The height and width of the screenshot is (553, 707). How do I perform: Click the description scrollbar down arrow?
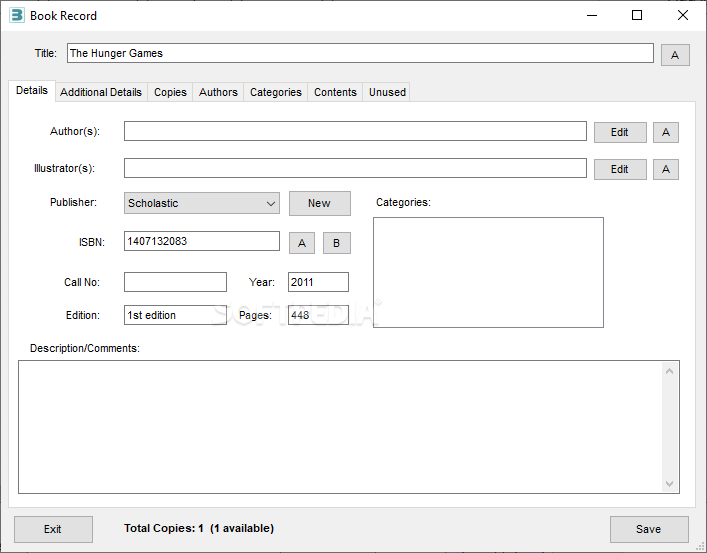(x=670, y=484)
